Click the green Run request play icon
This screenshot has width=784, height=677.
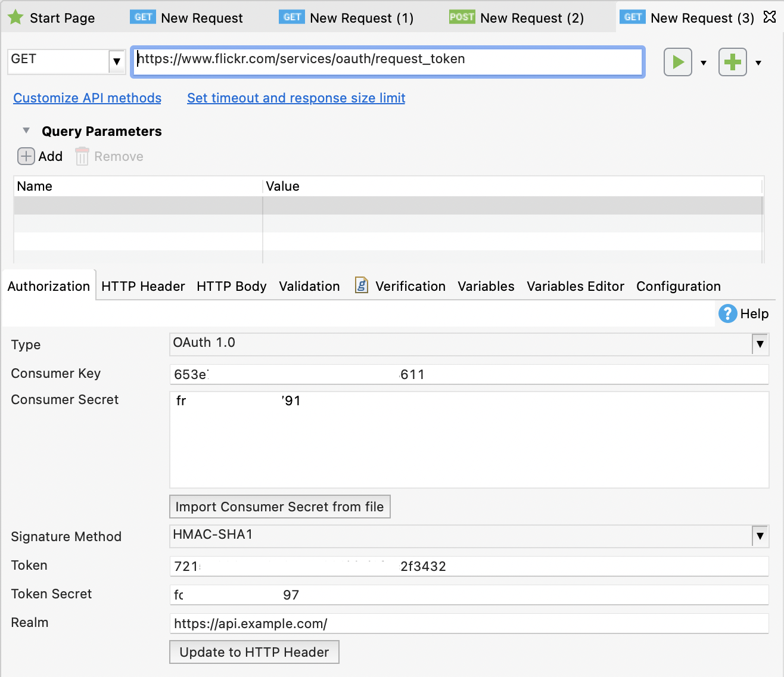[x=677, y=62]
